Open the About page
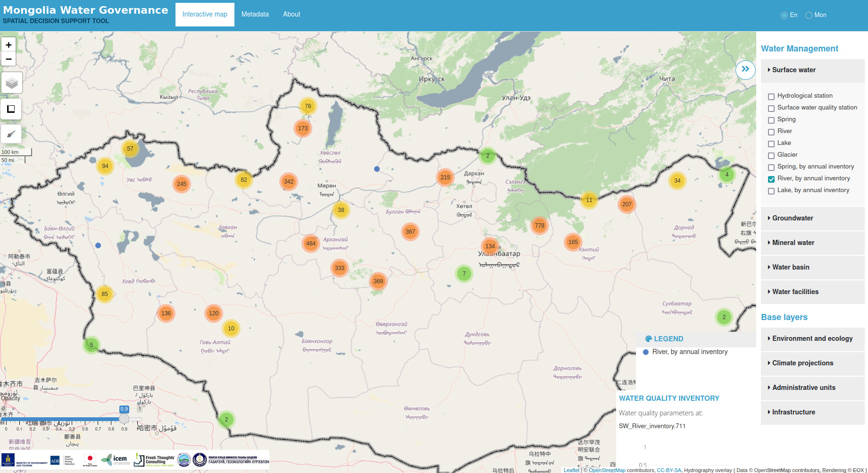 click(x=291, y=14)
